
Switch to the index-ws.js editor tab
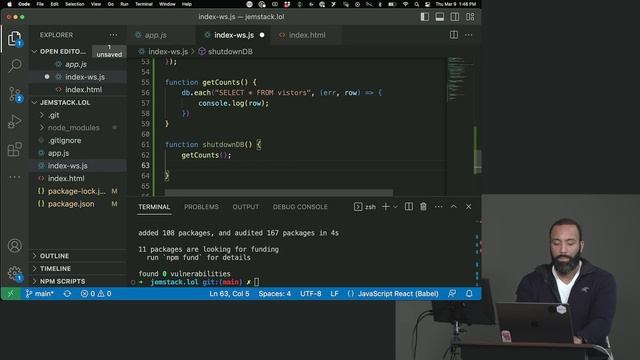point(234,35)
